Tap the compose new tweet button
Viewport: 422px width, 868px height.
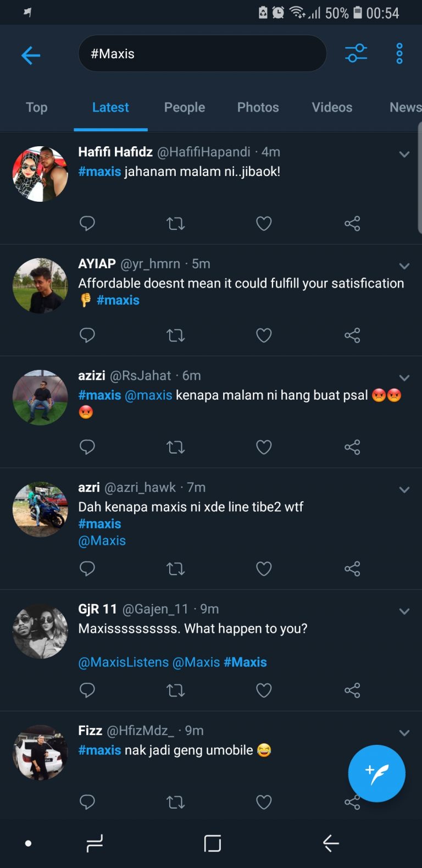(x=376, y=773)
